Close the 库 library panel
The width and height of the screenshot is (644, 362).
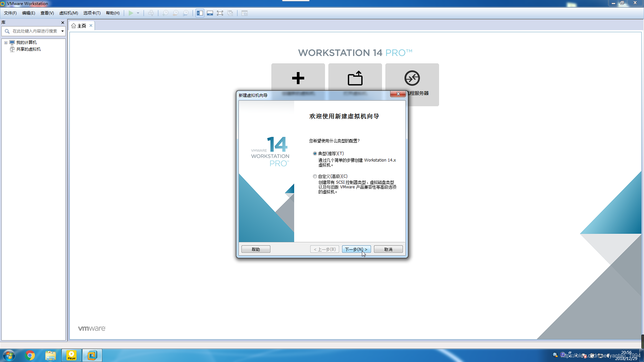63,22
